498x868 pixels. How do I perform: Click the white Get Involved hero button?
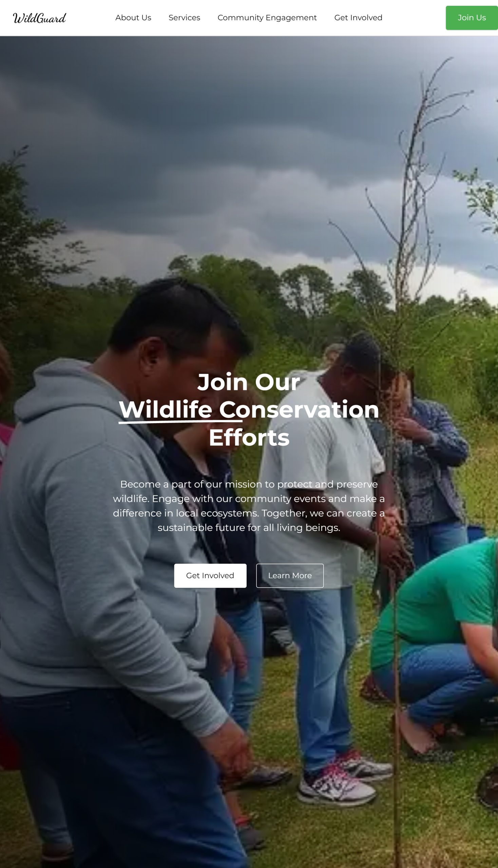(x=210, y=576)
